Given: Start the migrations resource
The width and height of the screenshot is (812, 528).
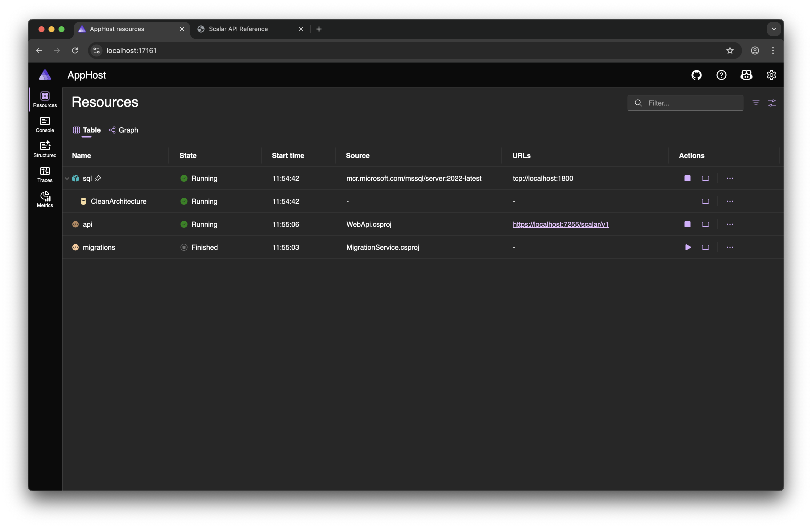Looking at the screenshot, I should pos(688,247).
